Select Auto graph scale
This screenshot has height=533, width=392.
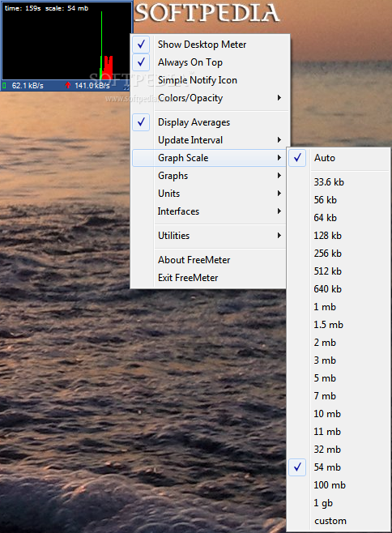pos(339,158)
